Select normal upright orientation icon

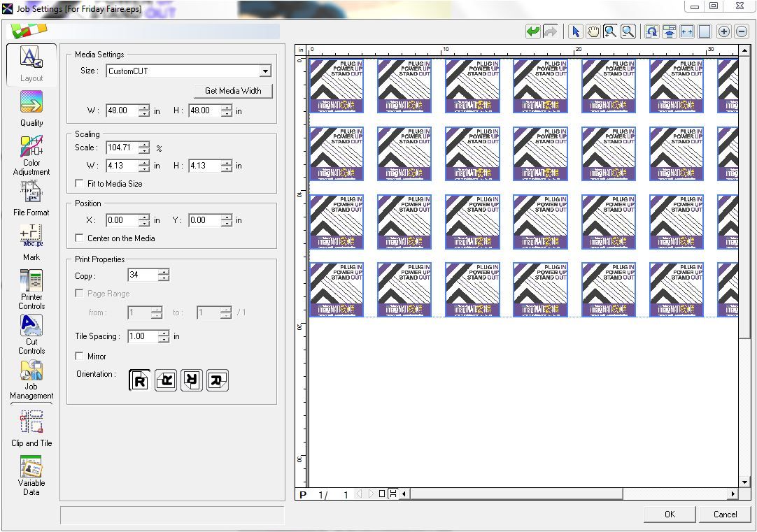pos(139,380)
